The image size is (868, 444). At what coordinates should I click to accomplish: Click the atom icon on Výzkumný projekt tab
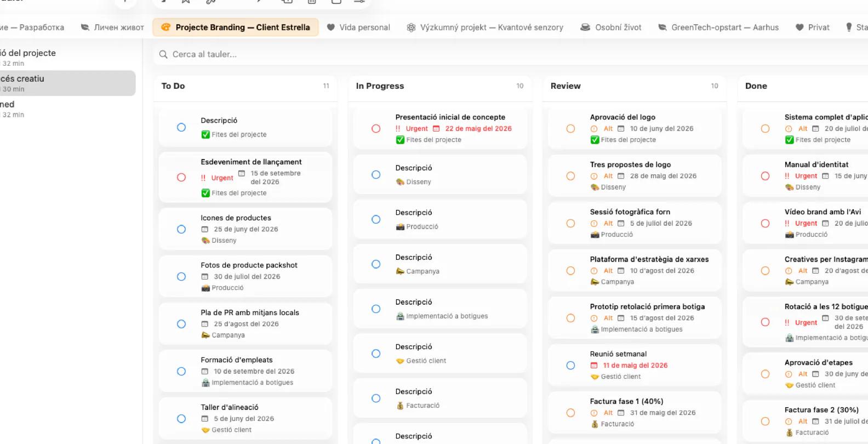[x=411, y=27]
